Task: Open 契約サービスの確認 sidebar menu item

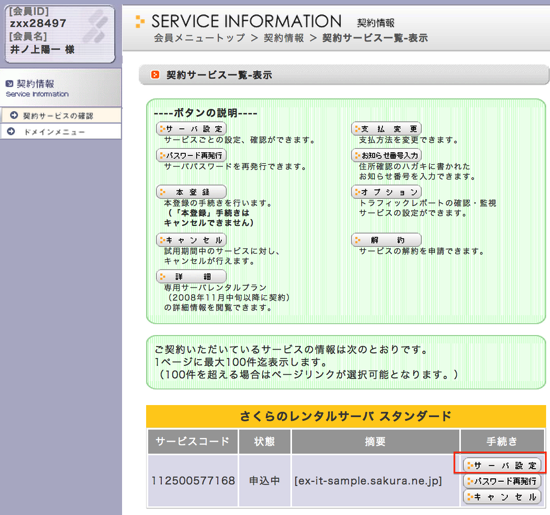Action: click(61, 115)
